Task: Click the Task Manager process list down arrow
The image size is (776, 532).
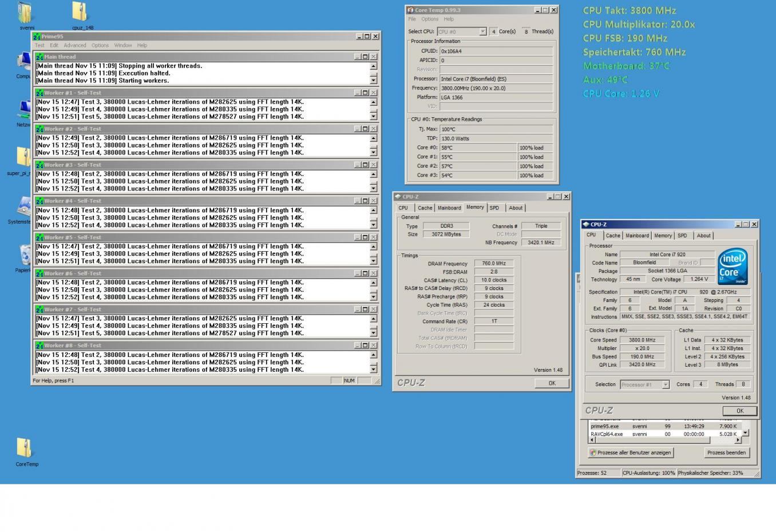Action: coord(745,433)
